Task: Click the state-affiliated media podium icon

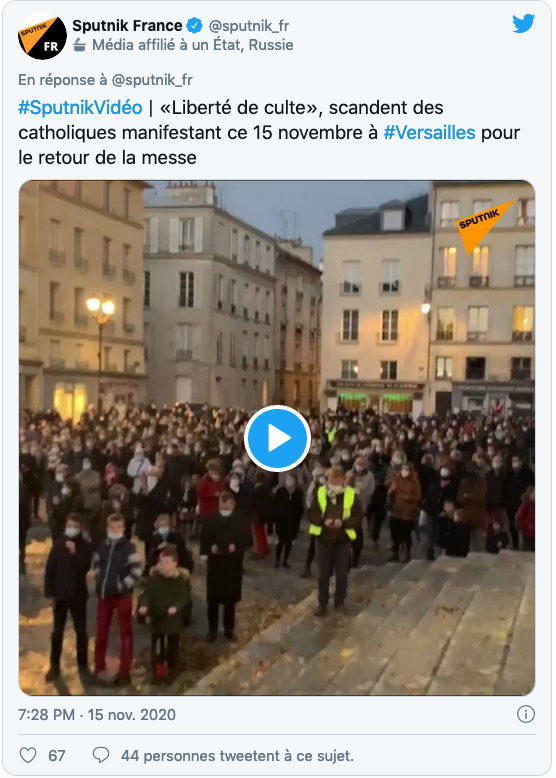Action: pos(79,46)
